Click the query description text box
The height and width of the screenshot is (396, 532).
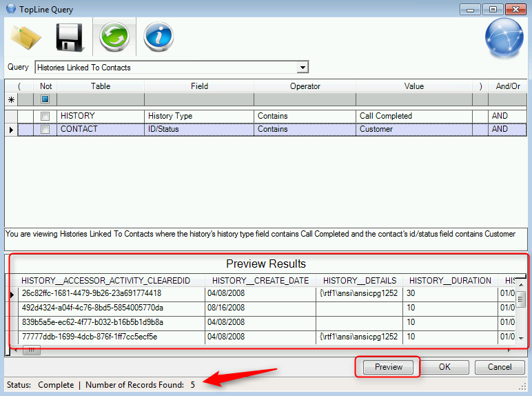266,239
